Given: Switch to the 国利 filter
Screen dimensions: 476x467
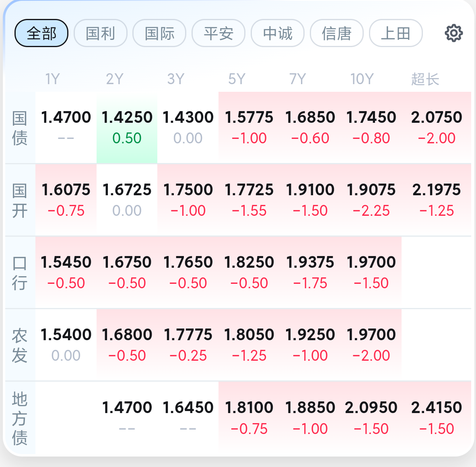Looking at the screenshot, I should [x=101, y=33].
